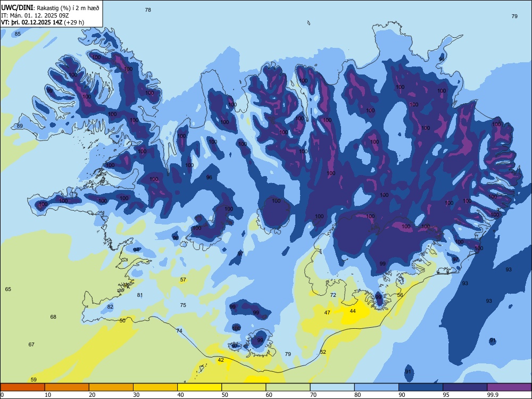Click the humidity value '68' on the map
The width and height of the screenshot is (532, 399).
point(53,317)
